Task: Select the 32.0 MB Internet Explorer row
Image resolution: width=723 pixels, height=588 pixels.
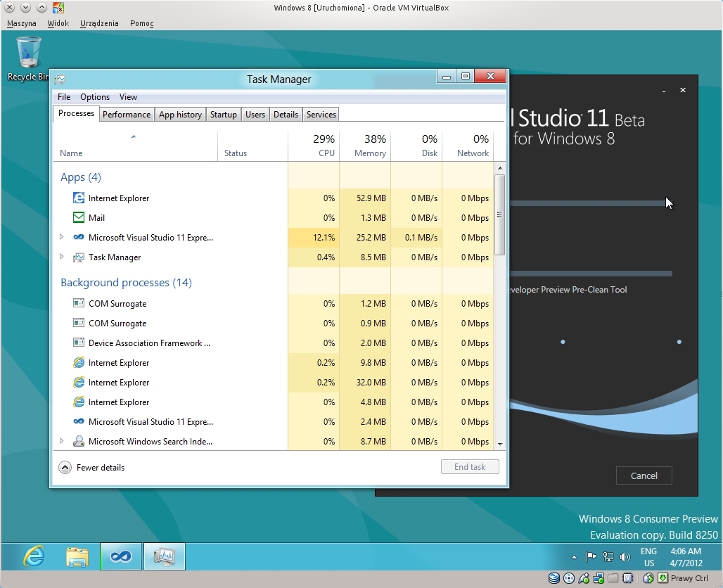Action: [274, 383]
